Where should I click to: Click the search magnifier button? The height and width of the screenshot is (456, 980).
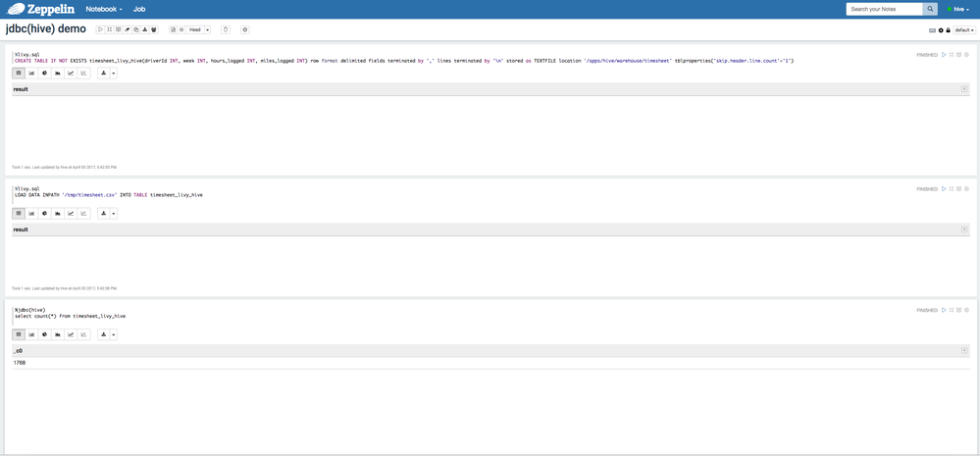[931, 10]
